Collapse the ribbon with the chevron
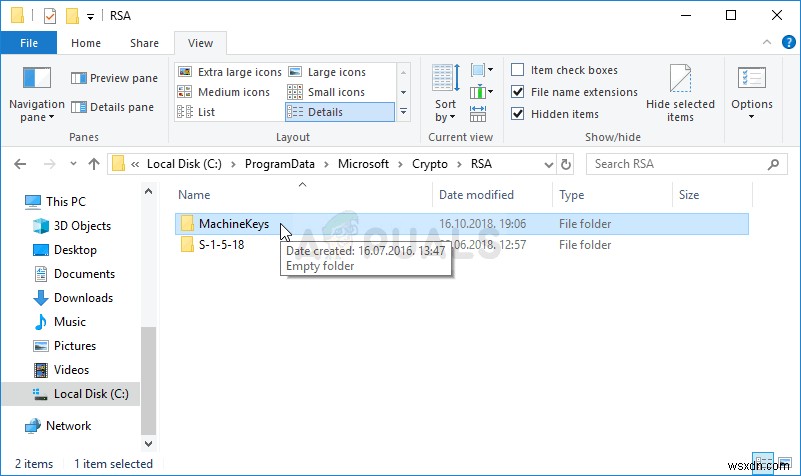Image resolution: width=801 pixels, height=476 pixels. (767, 42)
